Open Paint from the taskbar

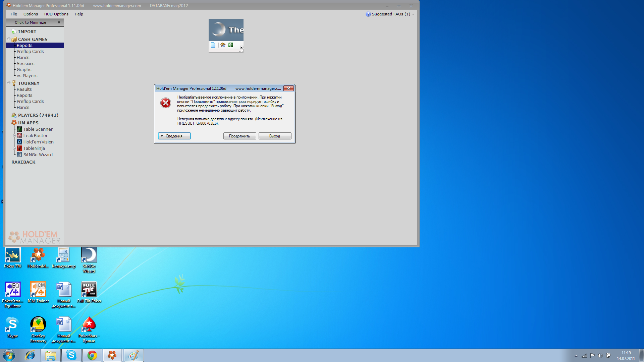pos(133,355)
